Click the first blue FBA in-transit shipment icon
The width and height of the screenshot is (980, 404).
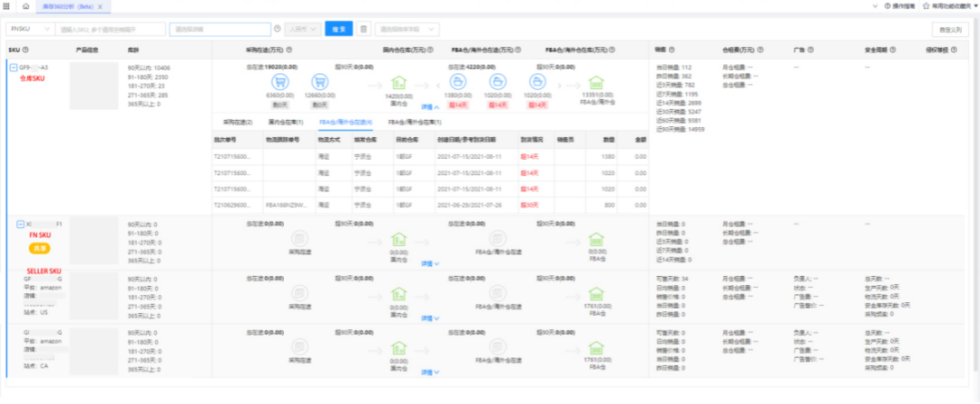(460, 83)
